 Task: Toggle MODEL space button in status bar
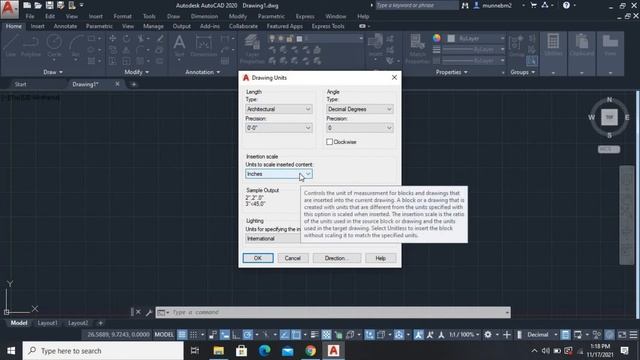coord(164,335)
